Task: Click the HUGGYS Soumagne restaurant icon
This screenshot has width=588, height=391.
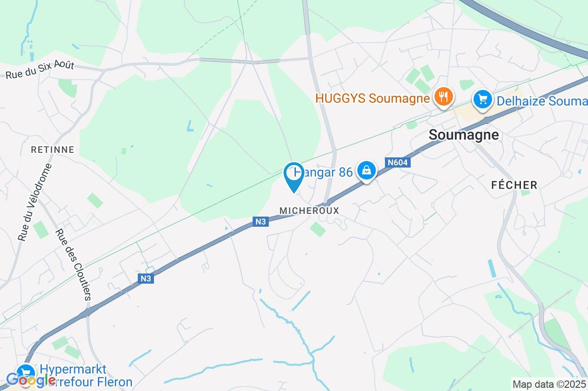Action: (x=443, y=97)
